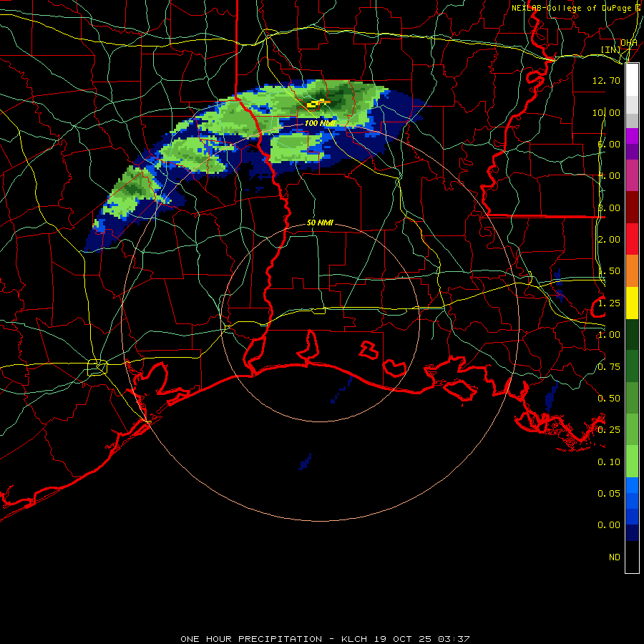Screen dimensions: 644x644
Task: Click the 0.10 legend value
Action: 609,462
